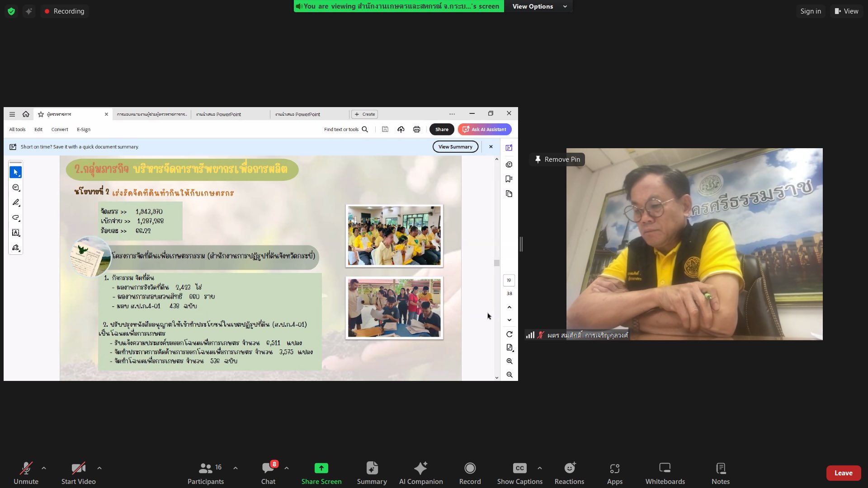The width and height of the screenshot is (868, 488).
Task: Unmute the microphone
Action: 26,473
